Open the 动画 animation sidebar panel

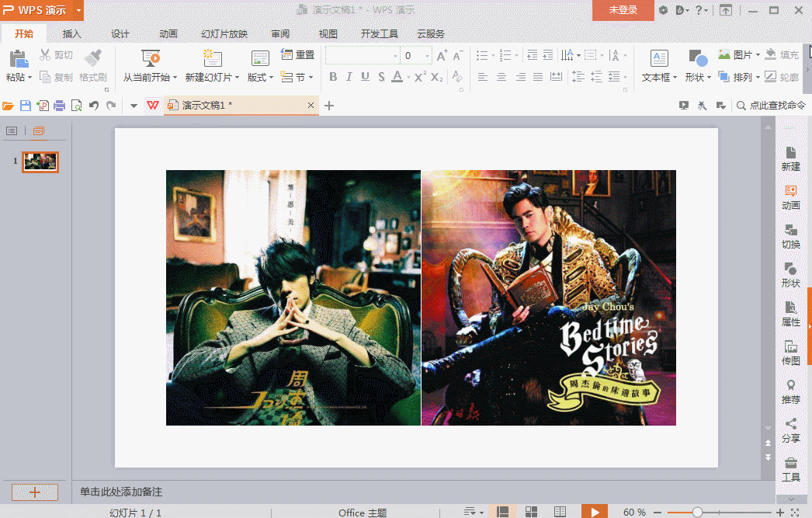point(791,197)
